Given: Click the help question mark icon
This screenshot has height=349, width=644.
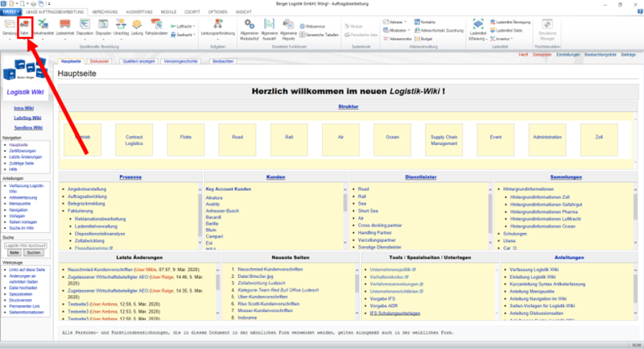Looking at the screenshot, I should point(640,12).
